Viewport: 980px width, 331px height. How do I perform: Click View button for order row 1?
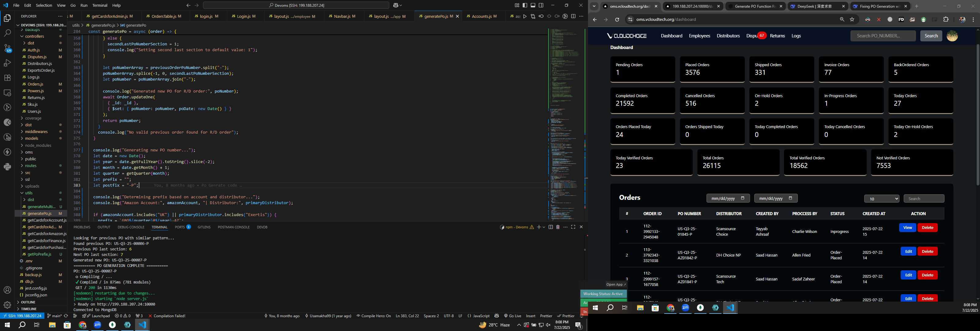point(907,228)
